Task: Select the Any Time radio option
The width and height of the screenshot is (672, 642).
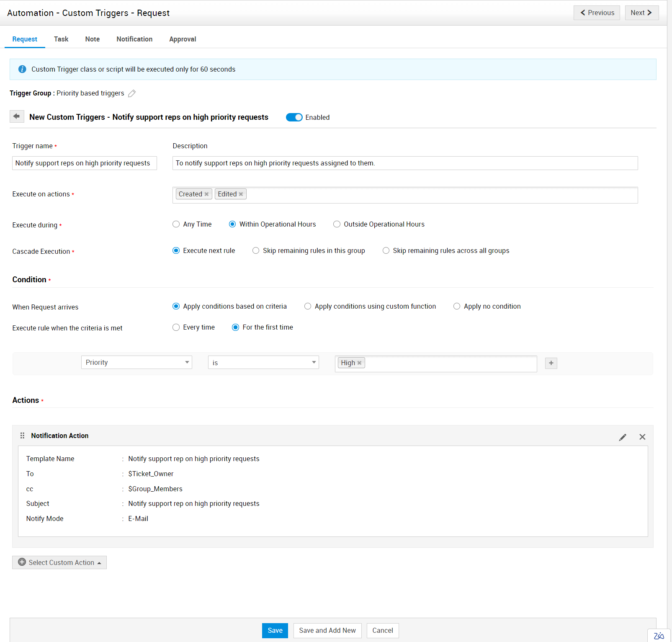Action: click(176, 224)
